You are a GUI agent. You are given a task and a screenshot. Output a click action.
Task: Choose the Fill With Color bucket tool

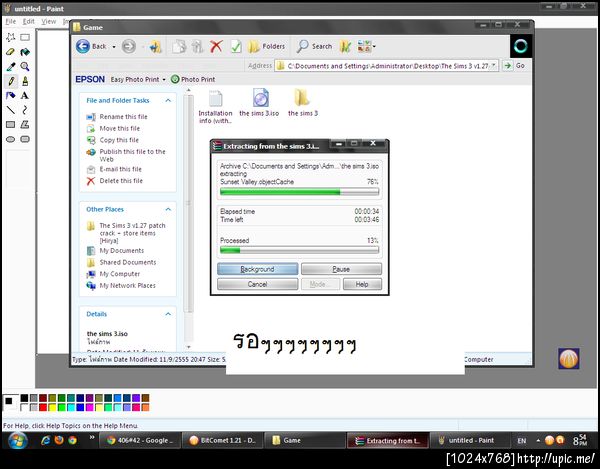(x=25, y=52)
